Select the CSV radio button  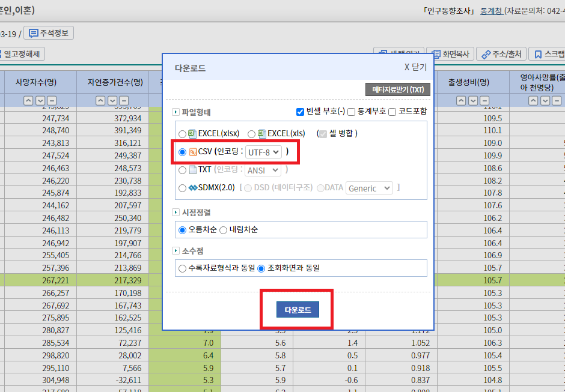[182, 152]
